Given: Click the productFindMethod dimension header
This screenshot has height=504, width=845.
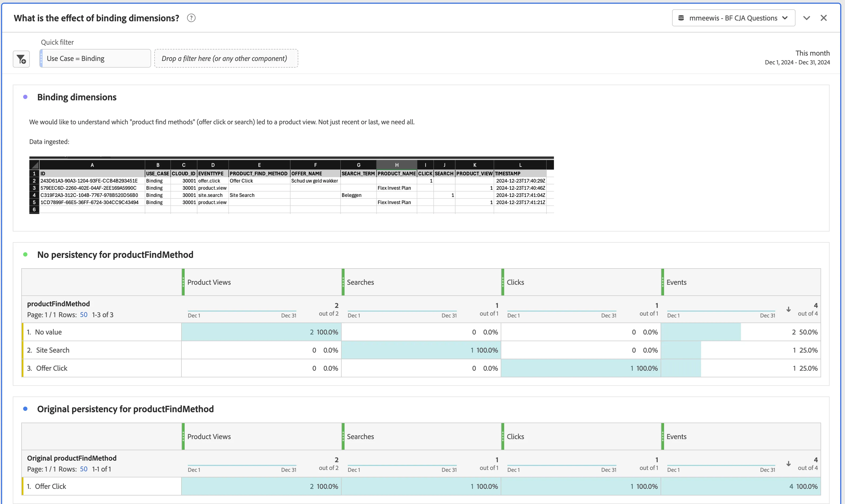Looking at the screenshot, I should coord(58,304).
